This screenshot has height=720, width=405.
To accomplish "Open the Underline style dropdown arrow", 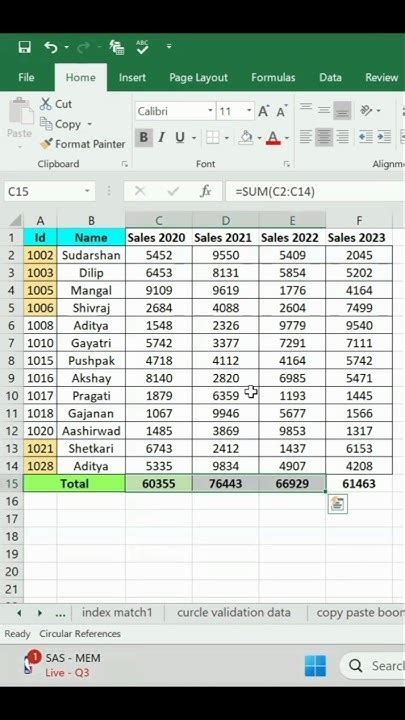I will [194, 138].
